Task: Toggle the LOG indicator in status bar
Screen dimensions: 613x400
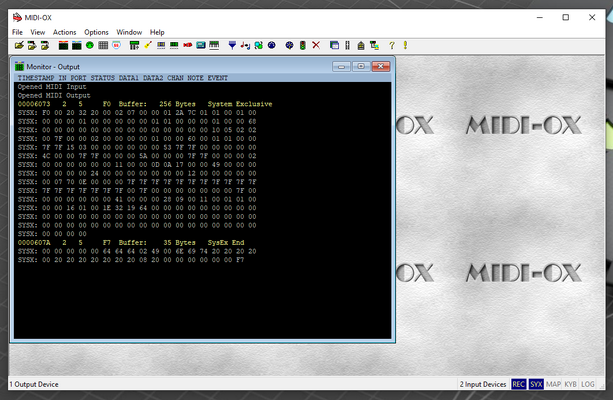Action: [588, 384]
